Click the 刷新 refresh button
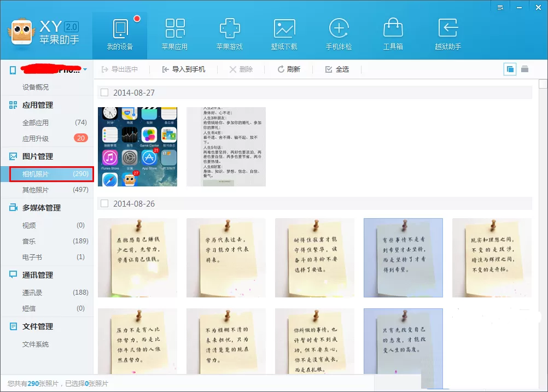 pyautogui.click(x=289, y=69)
